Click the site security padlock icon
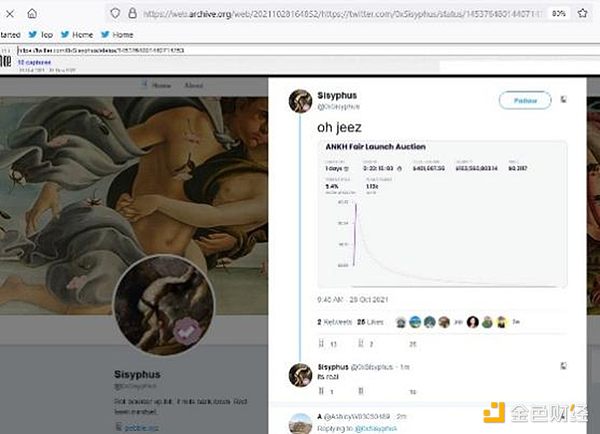This screenshot has width=600, height=434. pyautogui.click(x=132, y=13)
